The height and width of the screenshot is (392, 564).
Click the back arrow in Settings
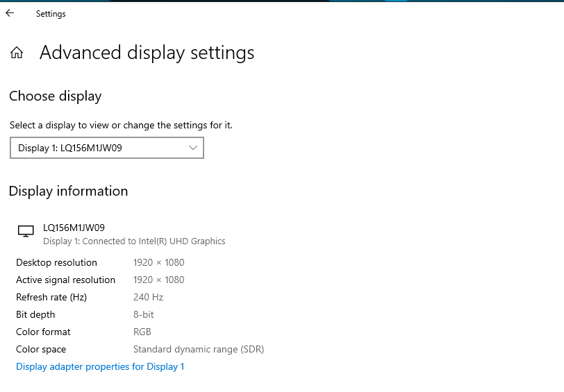pos(10,13)
